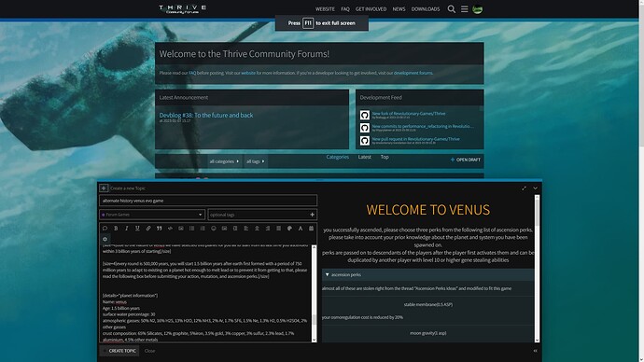Viewport: 644px width, 362px height.
Task: Open the hamburger menu in header
Action: click(465, 9)
